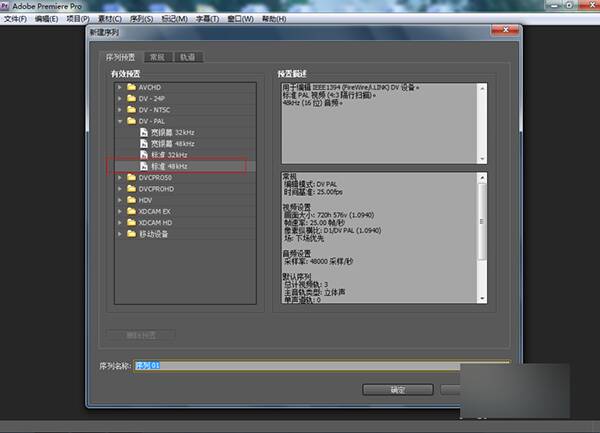The height and width of the screenshot is (433, 600).
Task: Switch to the 轨道 tab
Action: tap(188, 57)
